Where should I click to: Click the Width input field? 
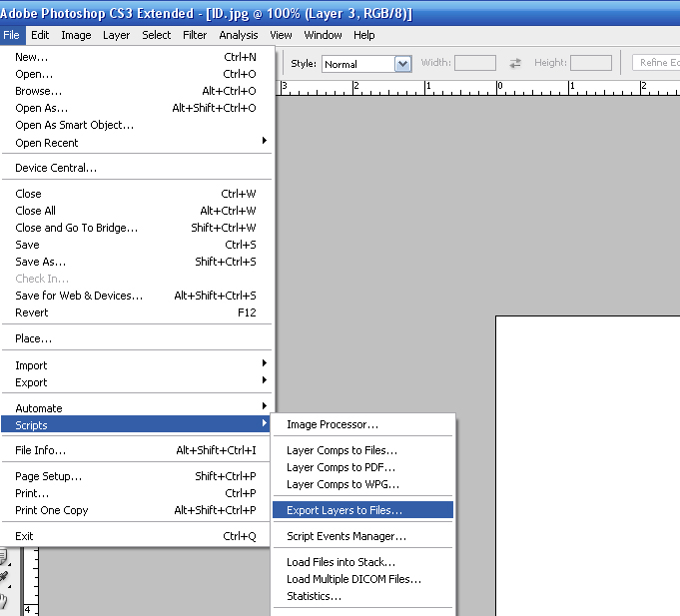[x=475, y=63]
